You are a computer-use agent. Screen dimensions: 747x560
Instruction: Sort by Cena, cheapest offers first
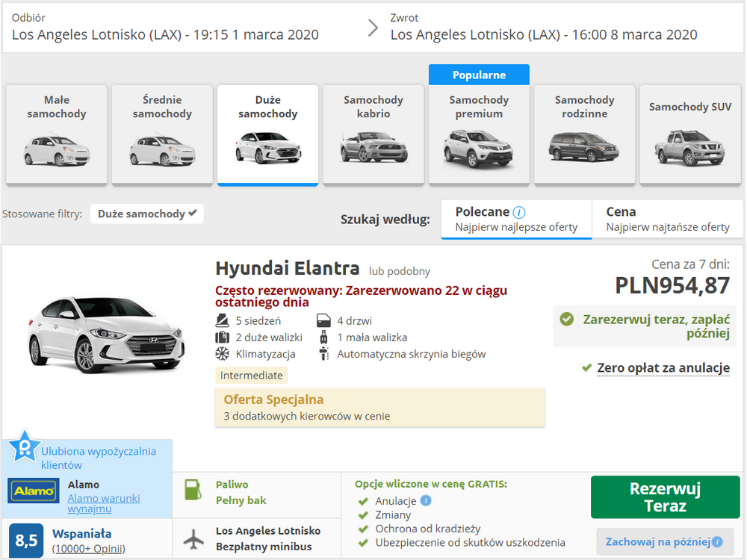point(667,219)
